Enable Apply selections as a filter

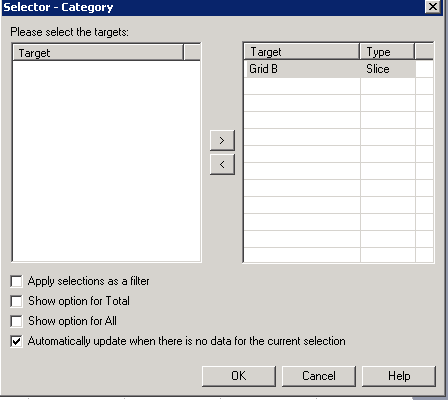pyautogui.click(x=16, y=281)
